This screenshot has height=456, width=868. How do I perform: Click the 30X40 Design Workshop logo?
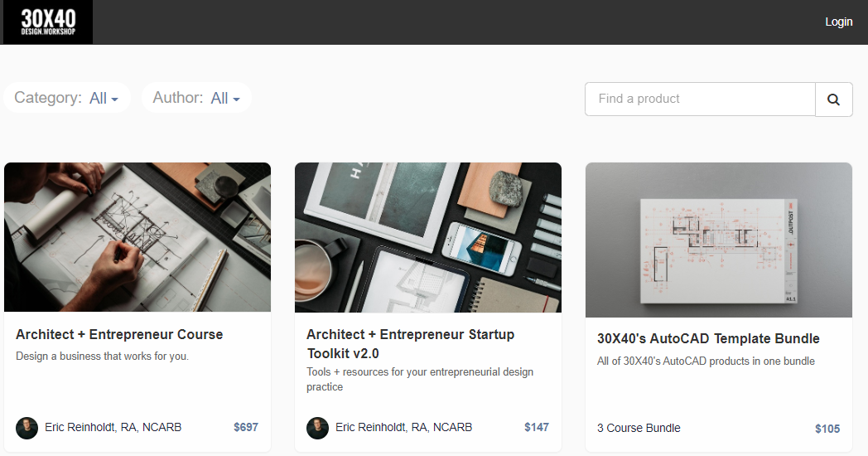[x=48, y=22]
